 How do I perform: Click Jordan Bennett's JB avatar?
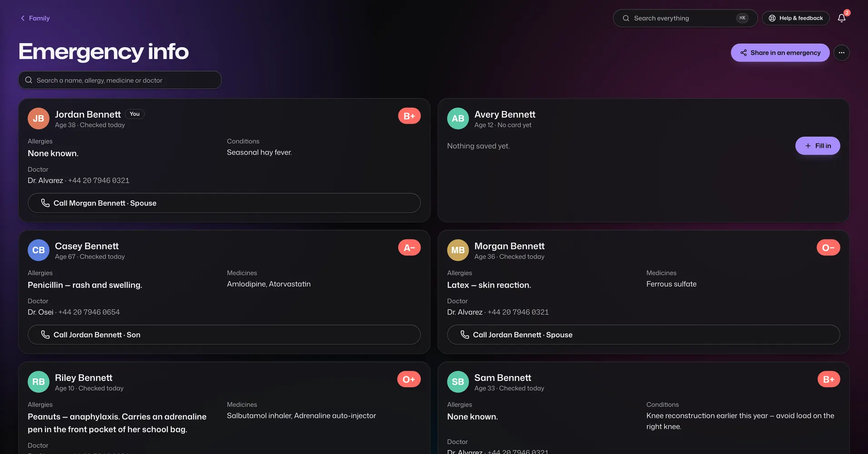click(39, 118)
